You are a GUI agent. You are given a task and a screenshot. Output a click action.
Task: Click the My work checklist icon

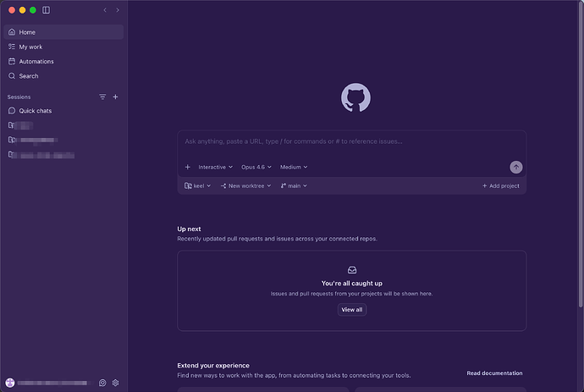pyautogui.click(x=12, y=47)
